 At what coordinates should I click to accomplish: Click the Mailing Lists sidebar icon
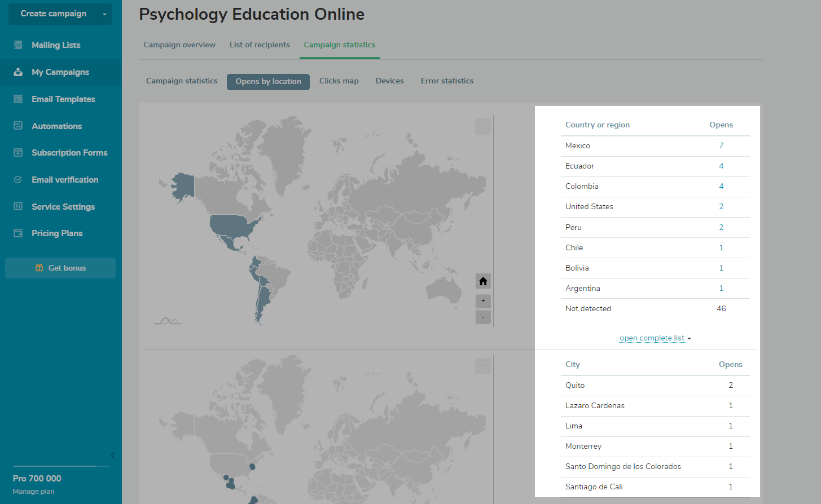click(18, 45)
